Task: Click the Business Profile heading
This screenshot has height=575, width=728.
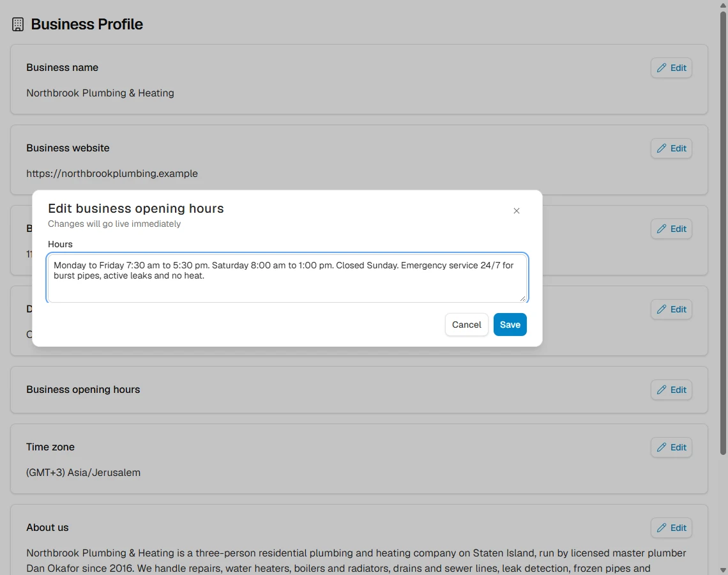Action: (x=87, y=24)
